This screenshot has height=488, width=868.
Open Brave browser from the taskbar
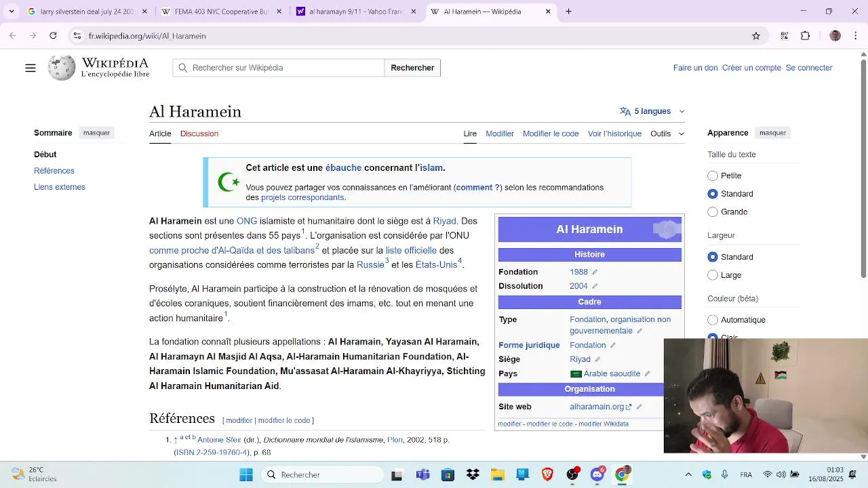(547, 474)
